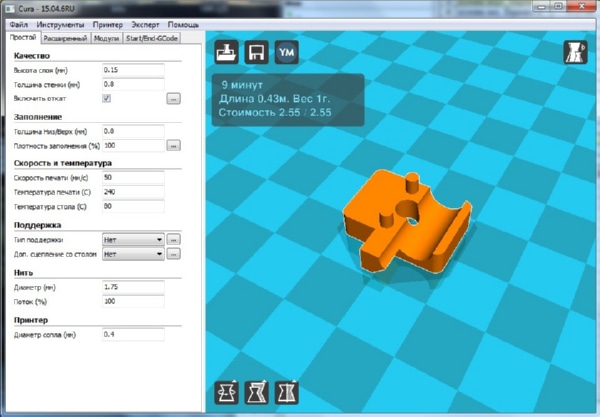This screenshot has width=600, height=417.
Task: Click the Стоимость 2.55 / 2.55 text
Action: click(x=275, y=112)
